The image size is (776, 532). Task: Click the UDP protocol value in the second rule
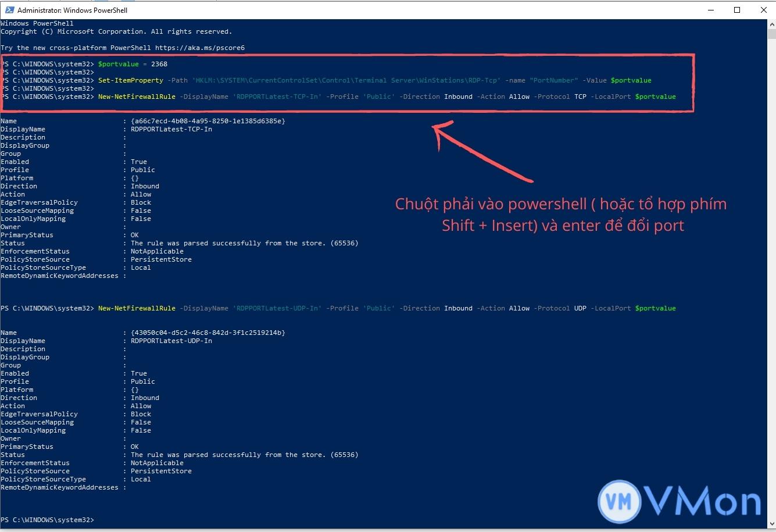580,308
